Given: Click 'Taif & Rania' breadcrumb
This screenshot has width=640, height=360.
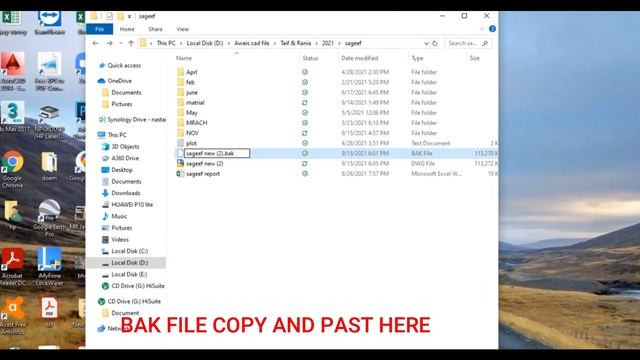Looking at the screenshot, I should pyautogui.click(x=296, y=43).
